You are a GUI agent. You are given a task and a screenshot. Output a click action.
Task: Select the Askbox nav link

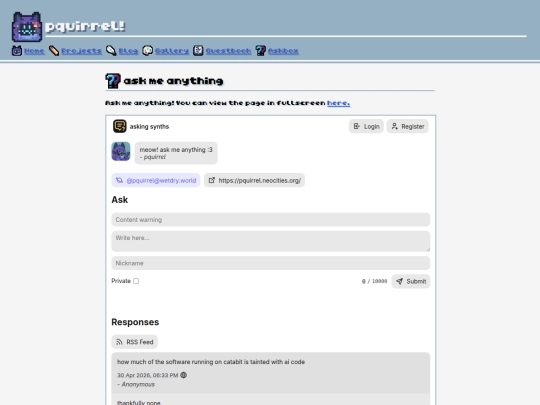283,51
